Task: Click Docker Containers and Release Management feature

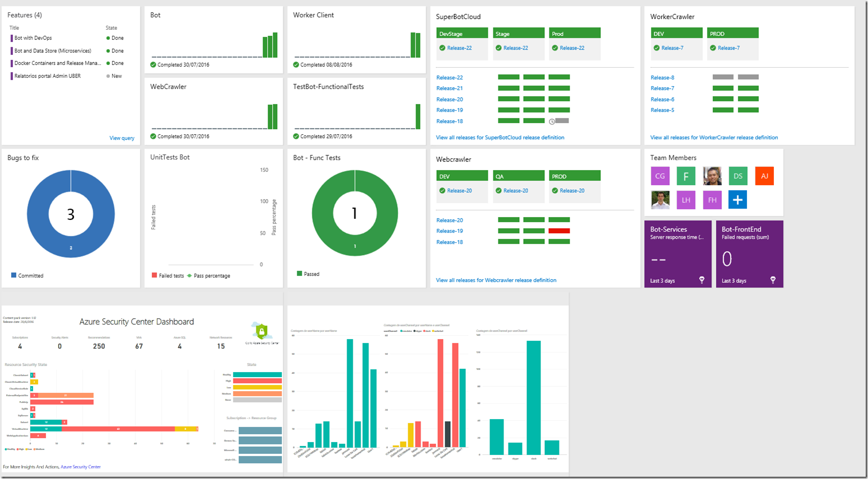Action: click(x=58, y=63)
